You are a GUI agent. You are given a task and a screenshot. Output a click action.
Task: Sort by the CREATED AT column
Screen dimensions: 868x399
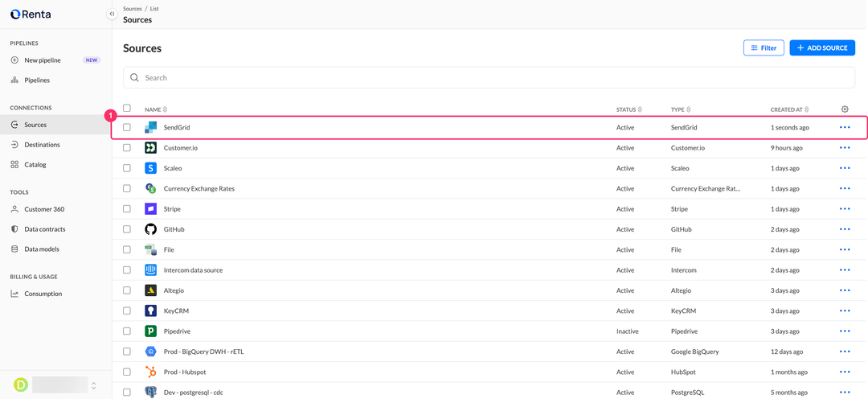point(790,109)
